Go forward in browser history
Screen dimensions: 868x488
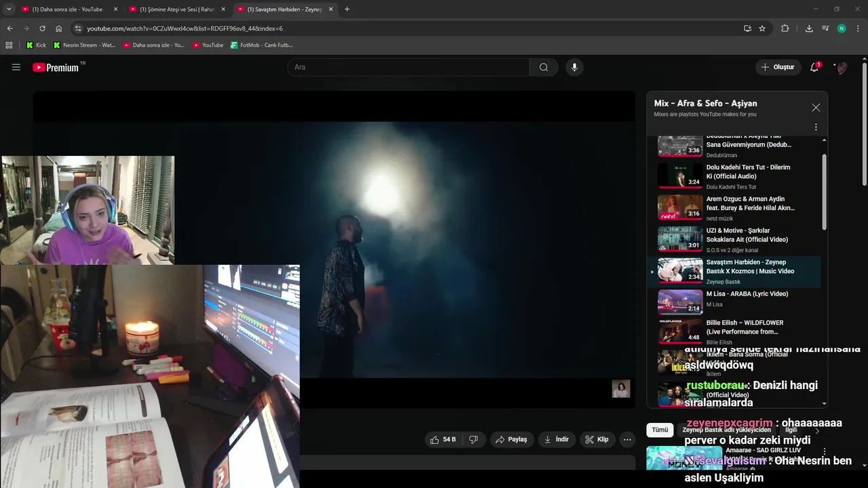tap(26, 28)
